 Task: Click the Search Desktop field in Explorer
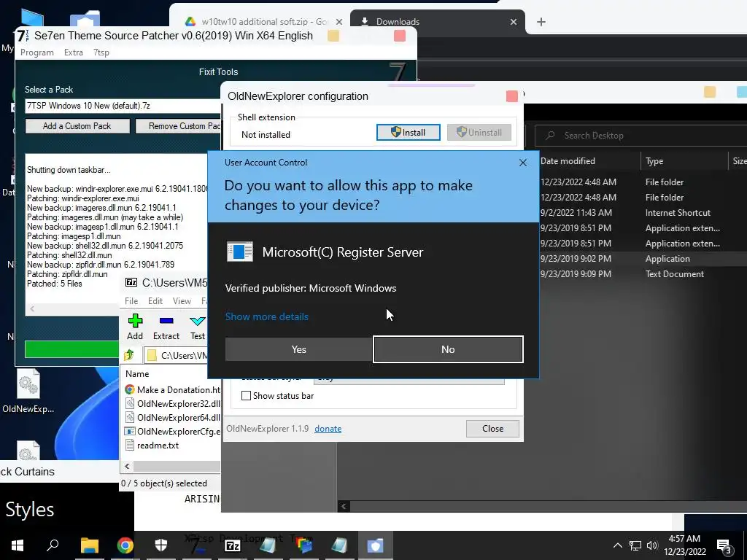point(640,136)
